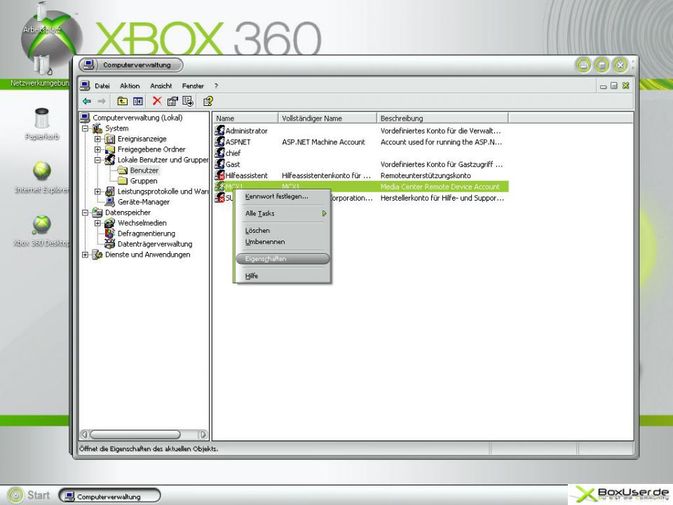
Task: Sort by Beschreibung column header
Action: point(443,118)
